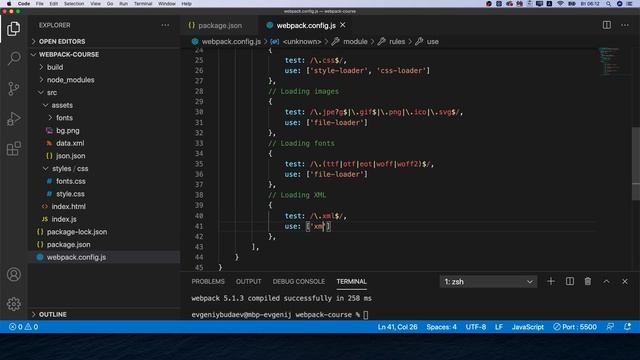
Task: Open the Terminal menu in menu bar
Action: (143, 4)
